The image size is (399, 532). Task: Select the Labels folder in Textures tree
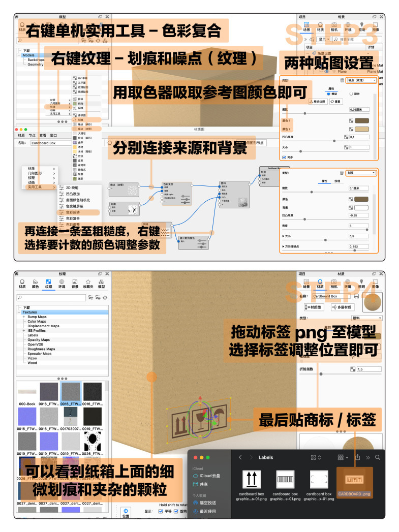(x=33, y=335)
